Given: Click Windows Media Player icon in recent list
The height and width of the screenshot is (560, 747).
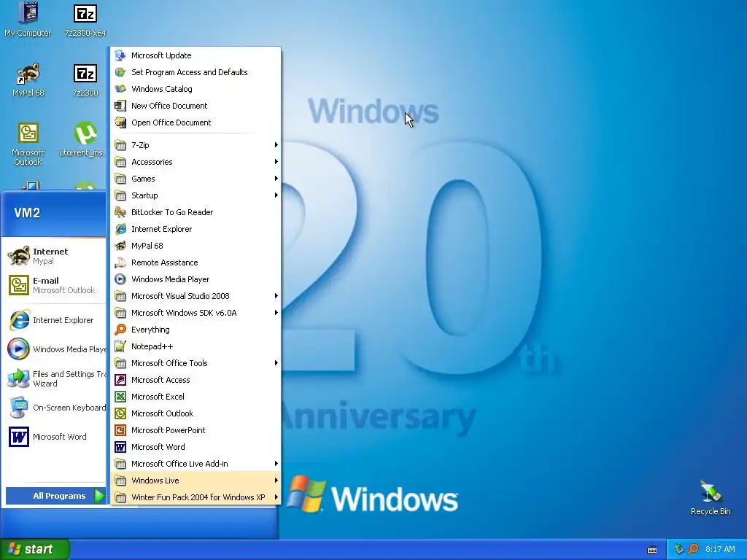Looking at the screenshot, I should (x=18, y=349).
